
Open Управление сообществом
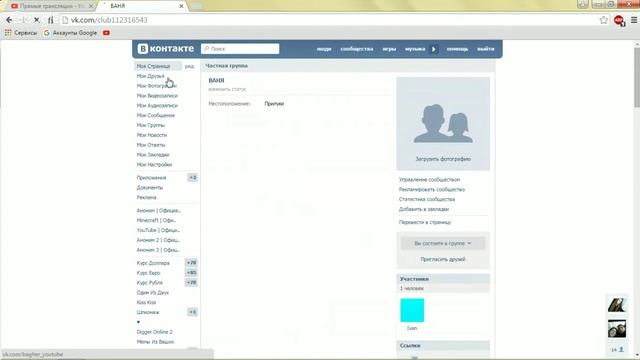tap(429, 180)
